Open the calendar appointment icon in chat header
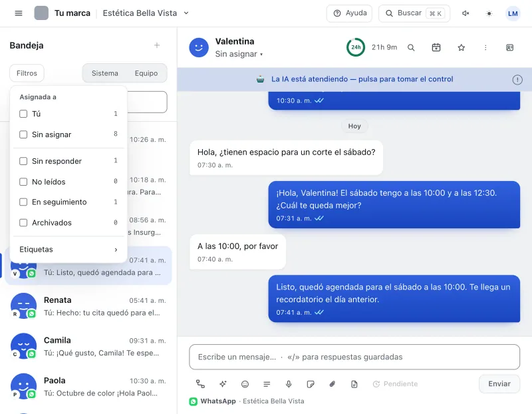Viewport: 532px width, 414px height. [436, 47]
